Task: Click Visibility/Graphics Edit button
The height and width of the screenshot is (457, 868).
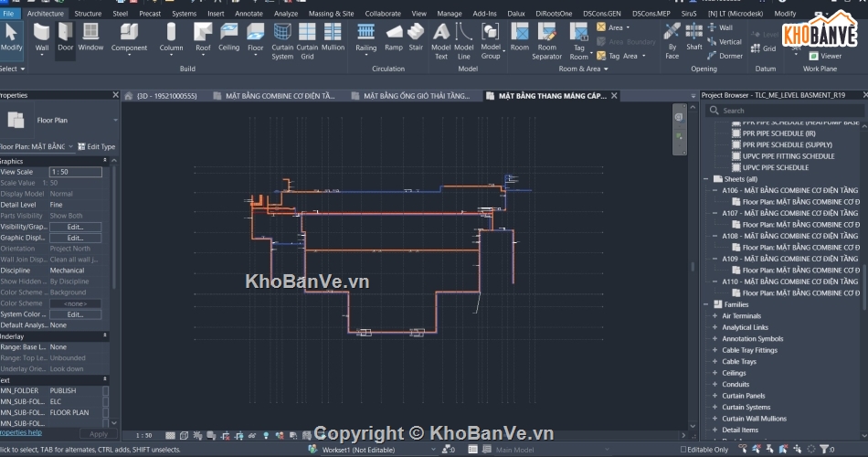Action: pyautogui.click(x=75, y=227)
